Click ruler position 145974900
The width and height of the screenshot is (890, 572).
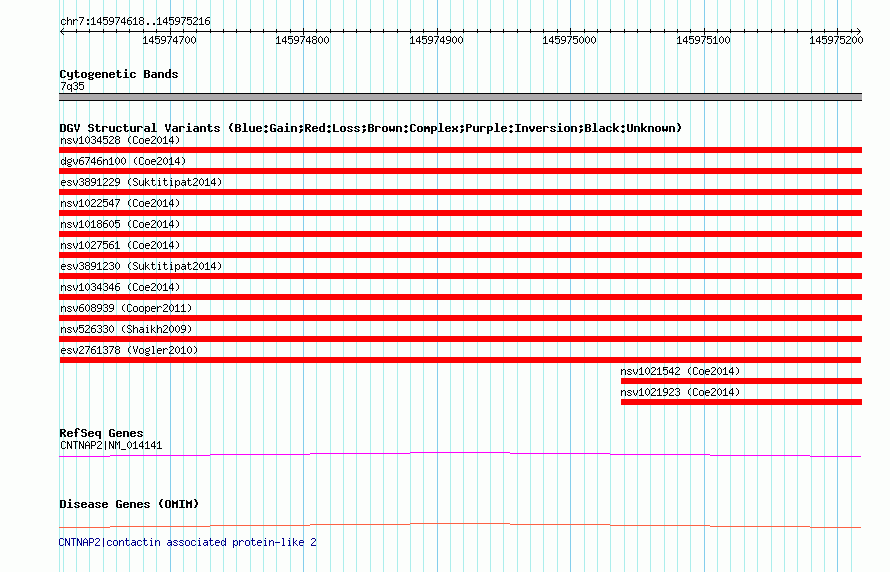coord(436,40)
